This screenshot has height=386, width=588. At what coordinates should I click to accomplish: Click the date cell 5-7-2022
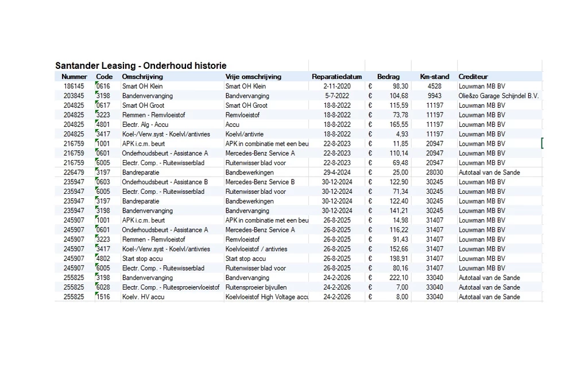click(336, 95)
